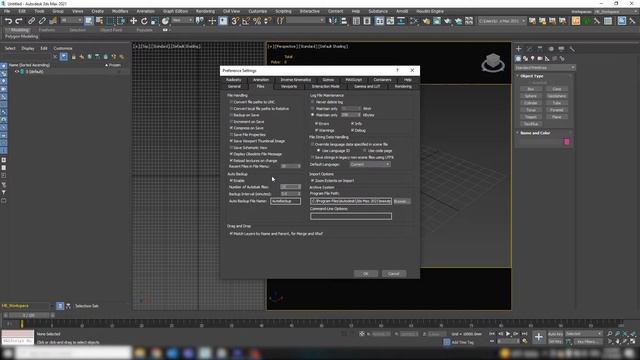Click the Align tool icon
The image size is (640, 360).
coord(344,21)
